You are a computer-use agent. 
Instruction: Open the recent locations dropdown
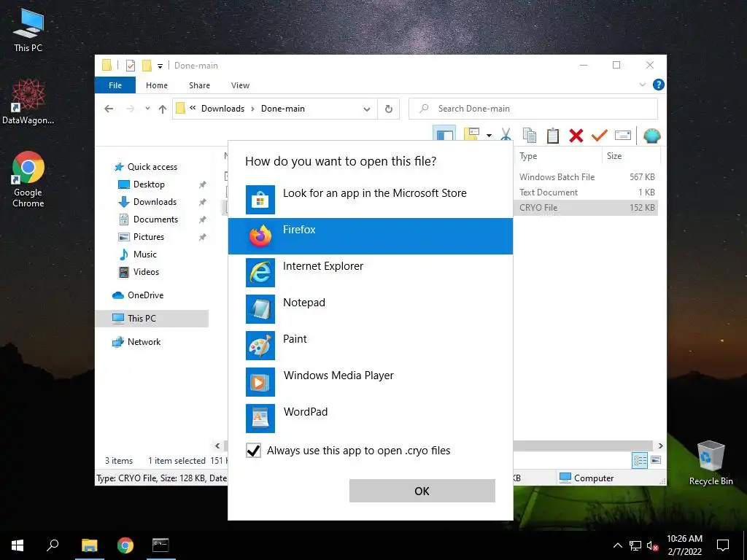click(x=147, y=109)
